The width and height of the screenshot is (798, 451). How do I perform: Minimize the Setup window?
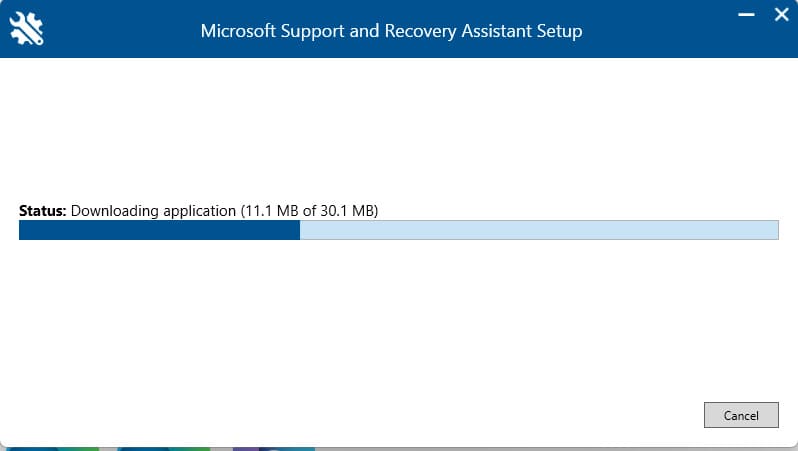tap(745, 15)
